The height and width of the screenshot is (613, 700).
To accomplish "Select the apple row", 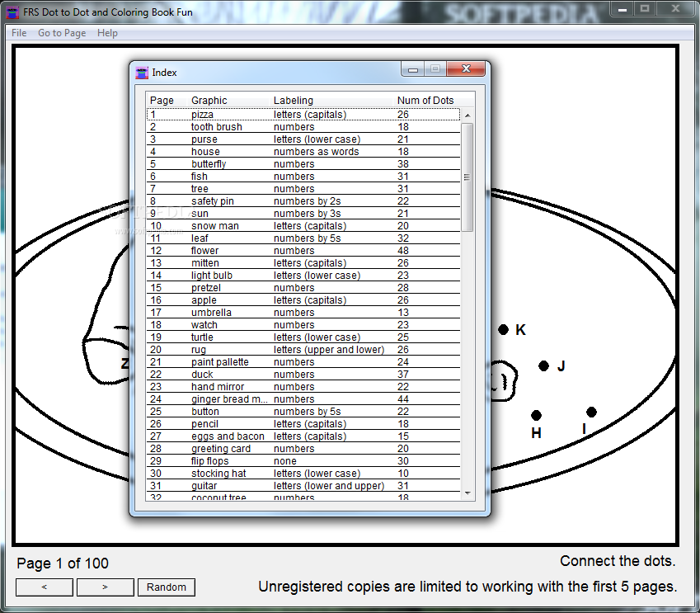I will pyautogui.click(x=303, y=300).
